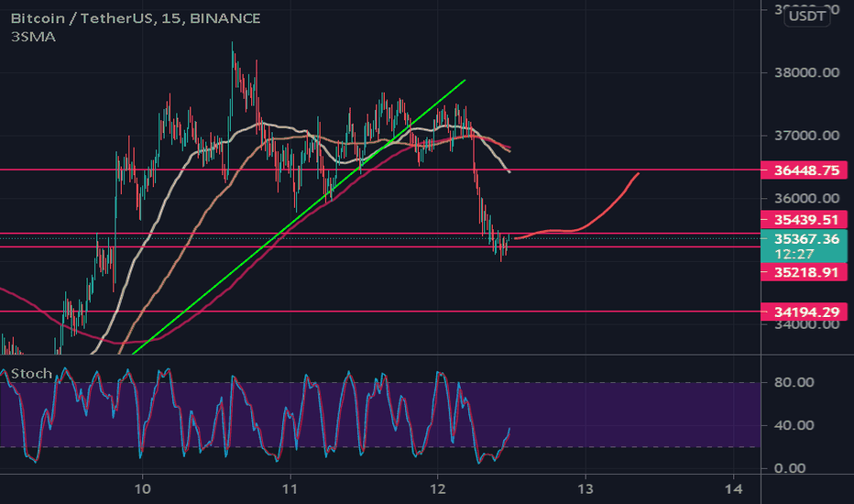Click the current price label 35367.36
The height and width of the screenshot is (504, 854).
point(806,238)
